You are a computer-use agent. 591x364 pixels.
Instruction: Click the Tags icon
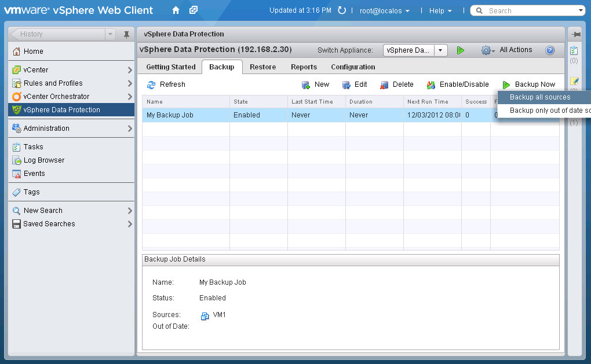click(16, 192)
